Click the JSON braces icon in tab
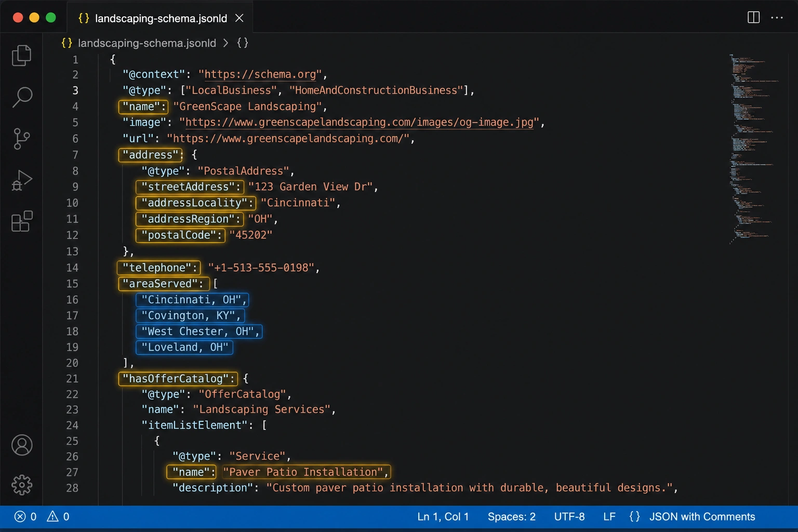 coord(84,19)
